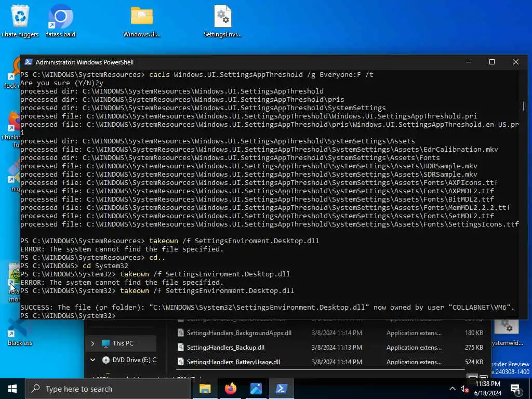Viewport: 532px width, 399px height.
Task: Click the PowerShell icon in the window title bar
Action: click(29, 62)
